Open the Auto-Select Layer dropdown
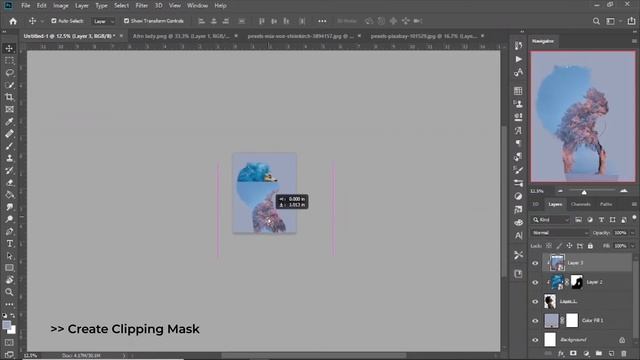The image size is (640, 360). click(x=104, y=21)
